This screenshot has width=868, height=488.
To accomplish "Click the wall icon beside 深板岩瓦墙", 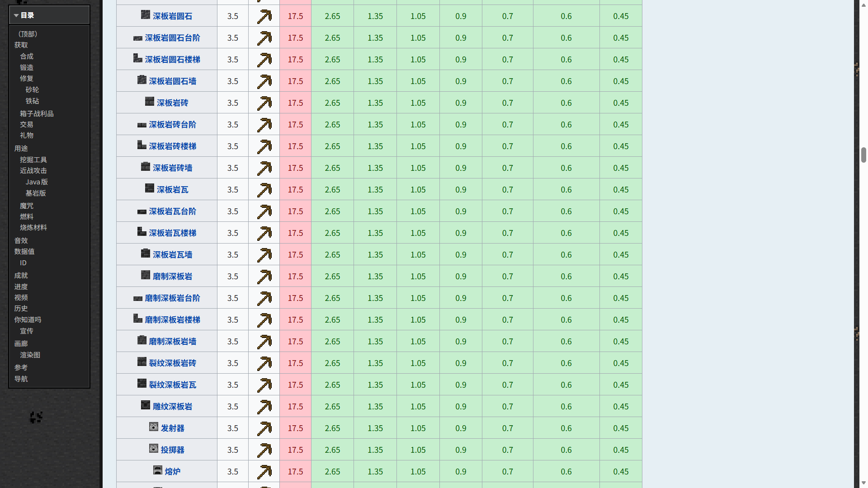I will (146, 253).
